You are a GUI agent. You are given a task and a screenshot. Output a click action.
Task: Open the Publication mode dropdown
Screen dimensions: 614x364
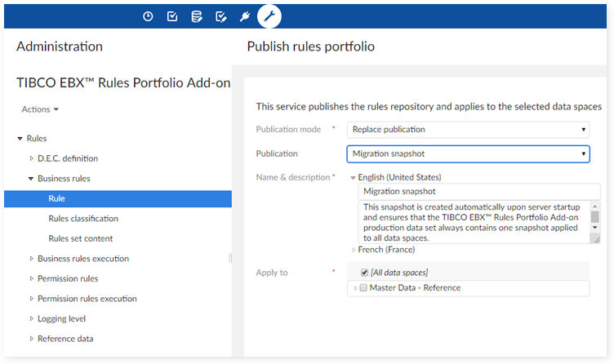pyautogui.click(x=468, y=130)
